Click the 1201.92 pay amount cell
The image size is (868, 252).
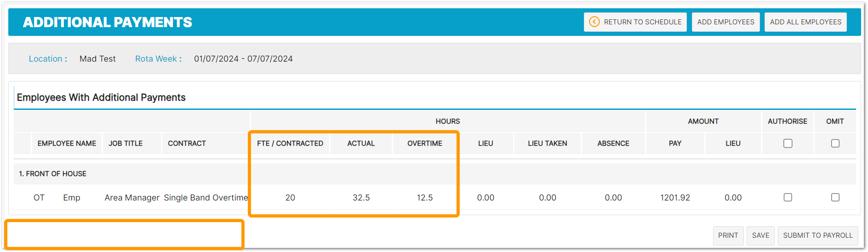675,198
